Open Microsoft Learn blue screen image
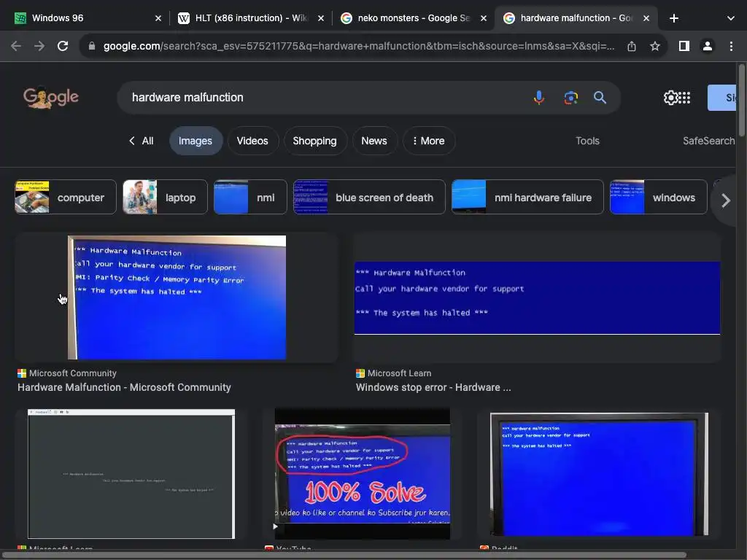Screen dimensions: 747x560 coord(537,298)
